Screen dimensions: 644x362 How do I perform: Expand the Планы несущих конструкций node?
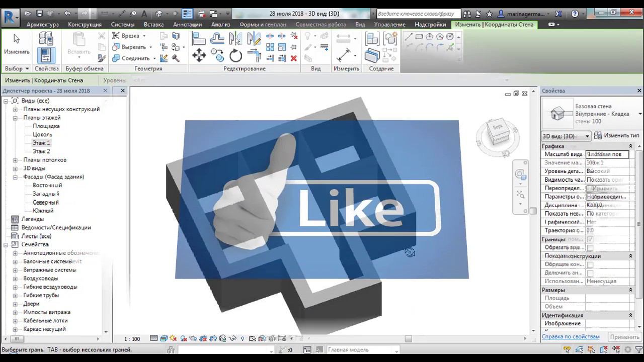point(15,110)
